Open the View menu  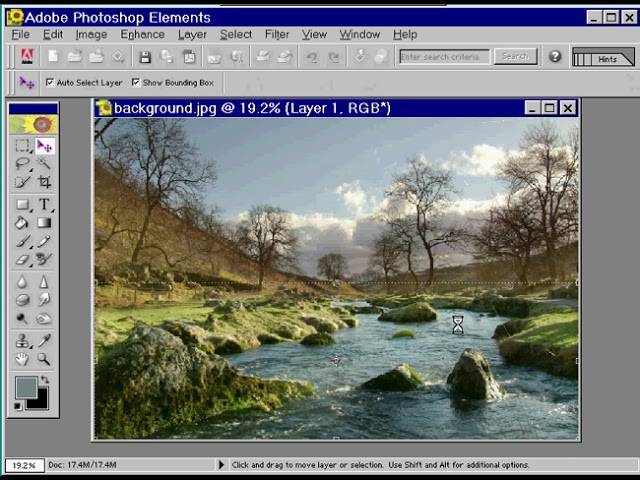click(x=314, y=34)
